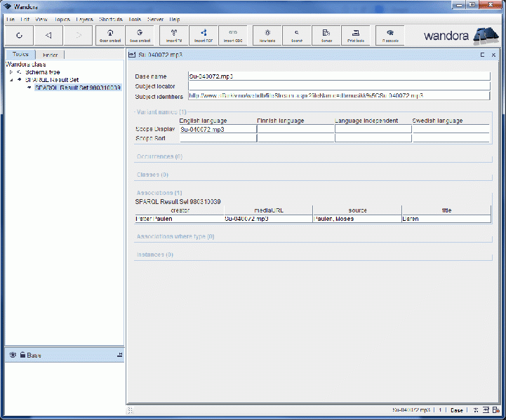The width and height of the screenshot is (506, 420).
Task: Click the Server toolbar icon
Action: [326, 35]
